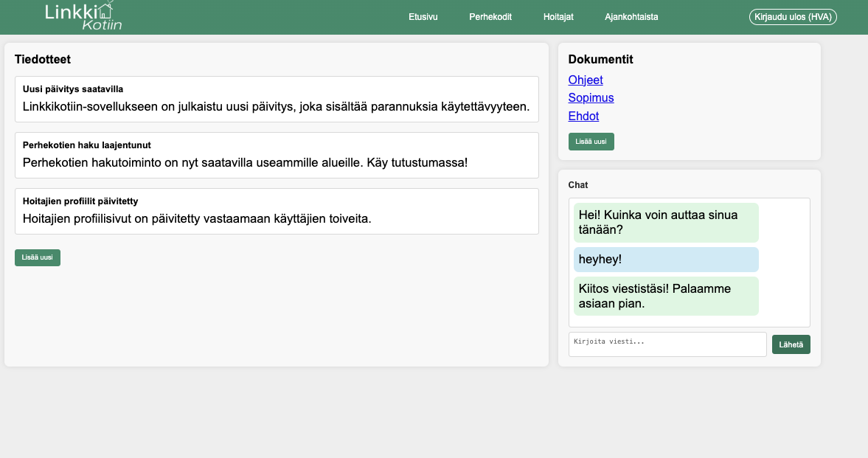Select the Uusi päivitys saatavilla notice
Screen dimensions: 868x458
[x=277, y=99]
